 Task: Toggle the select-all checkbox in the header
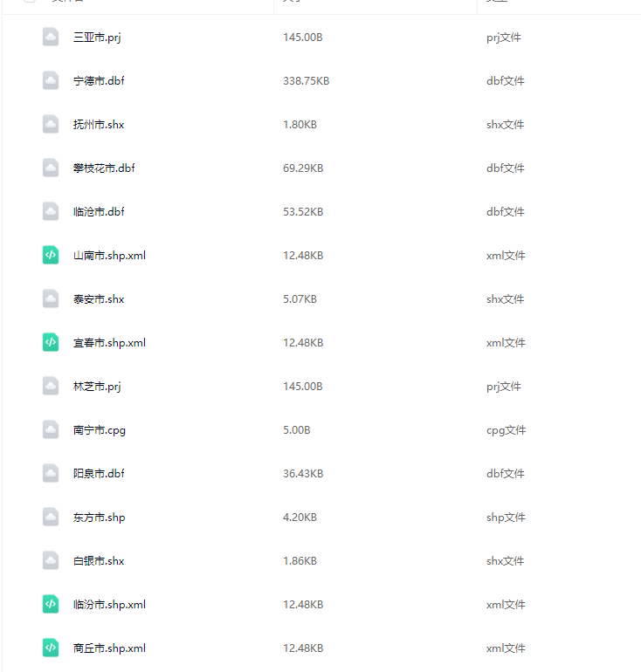pyautogui.click(x=31, y=2)
